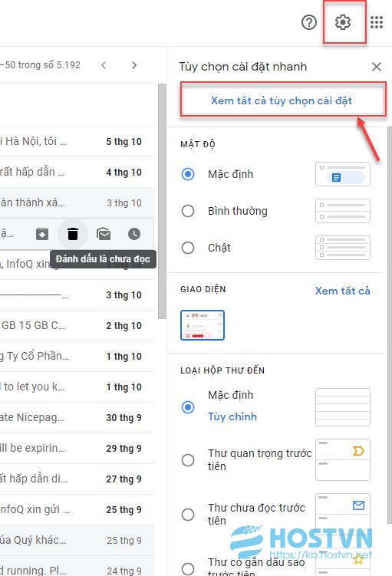
Task: Click Xem tất cả tùy chọn cài đặt button
Action: coord(282,100)
